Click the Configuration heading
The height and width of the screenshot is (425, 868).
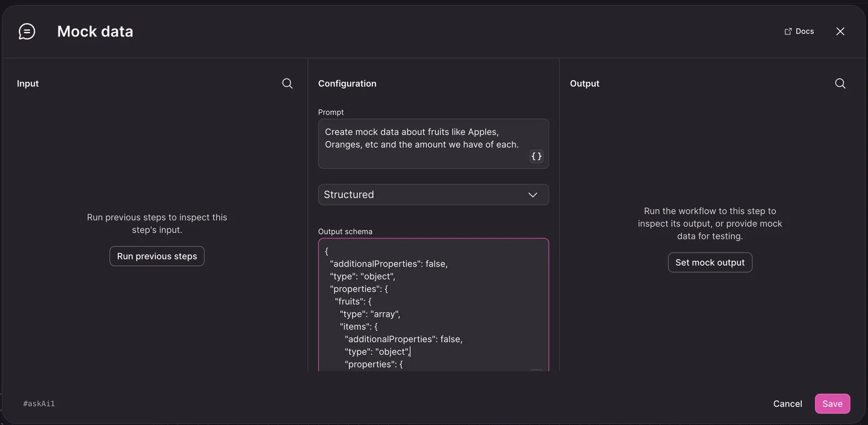347,84
